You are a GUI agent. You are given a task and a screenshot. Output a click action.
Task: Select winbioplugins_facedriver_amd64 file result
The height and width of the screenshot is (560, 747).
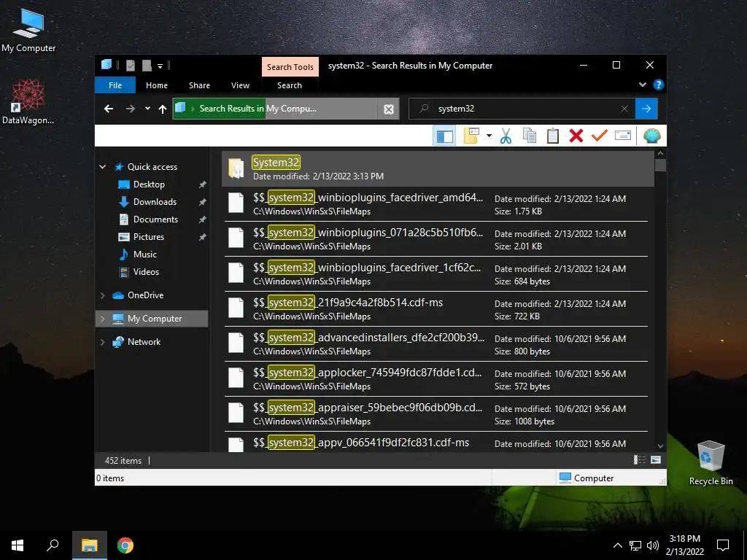436,204
